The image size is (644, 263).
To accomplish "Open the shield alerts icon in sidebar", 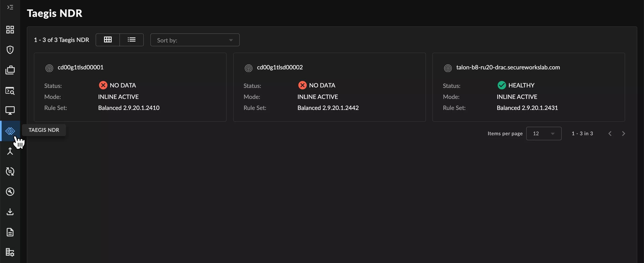I will pos(10,50).
